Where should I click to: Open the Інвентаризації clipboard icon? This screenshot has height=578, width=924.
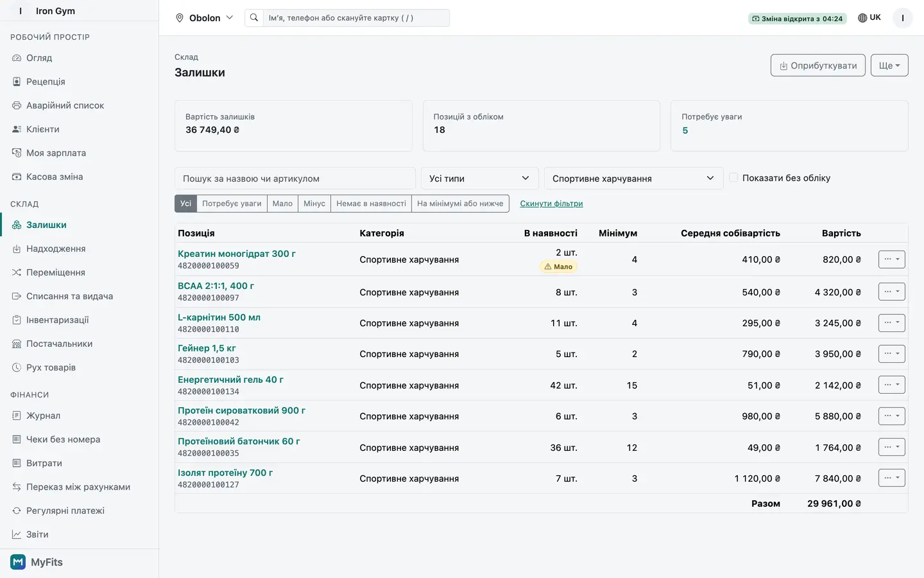(x=17, y=320)
